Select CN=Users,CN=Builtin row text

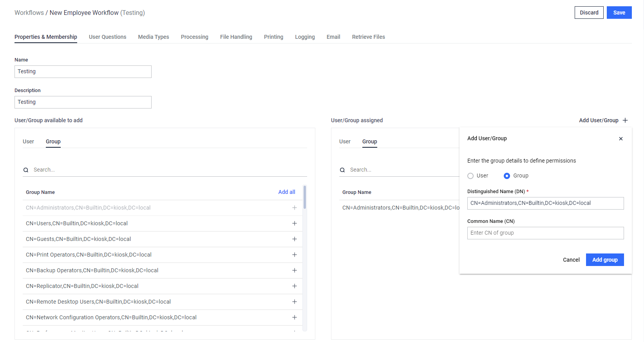pos(77,223)
